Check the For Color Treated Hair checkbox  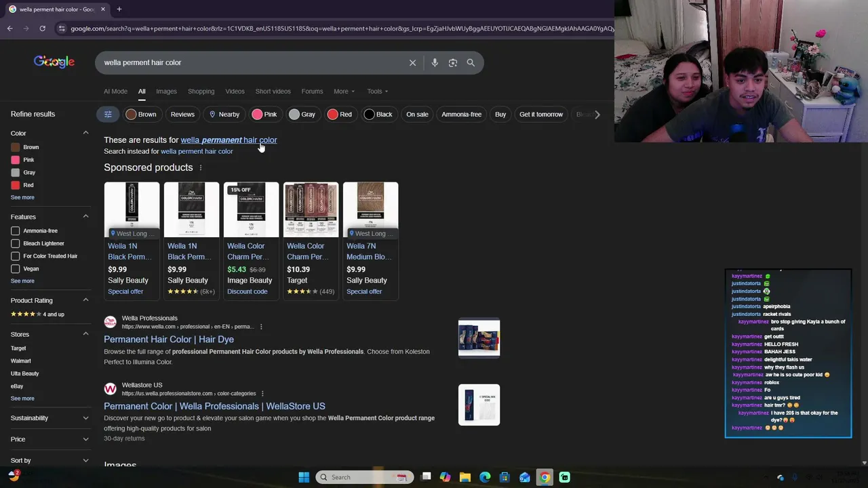tap(16, 256)
